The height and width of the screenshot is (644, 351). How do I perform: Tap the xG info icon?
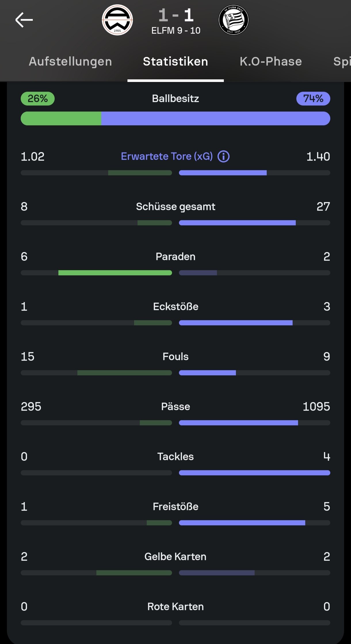click(224, 157)
